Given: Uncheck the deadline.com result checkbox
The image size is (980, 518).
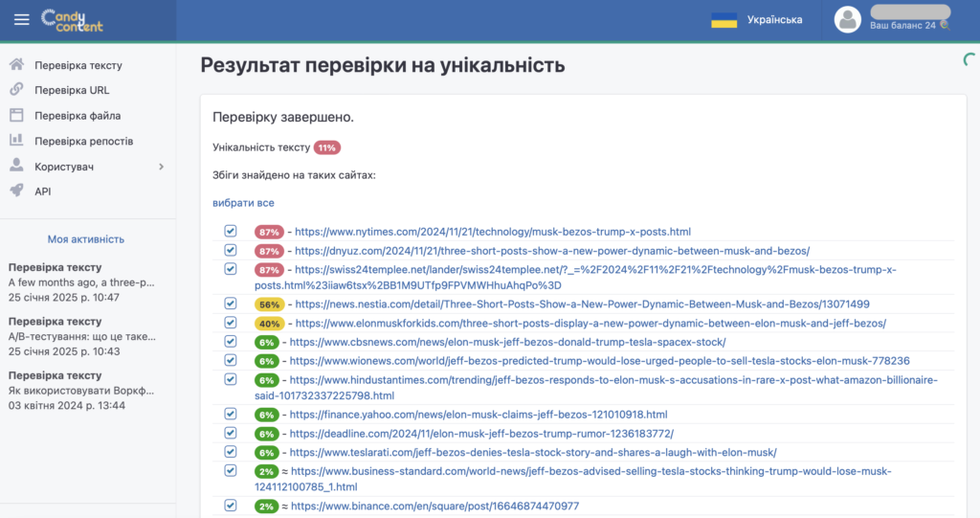Looking at the screenshot, I should point(231,432).
